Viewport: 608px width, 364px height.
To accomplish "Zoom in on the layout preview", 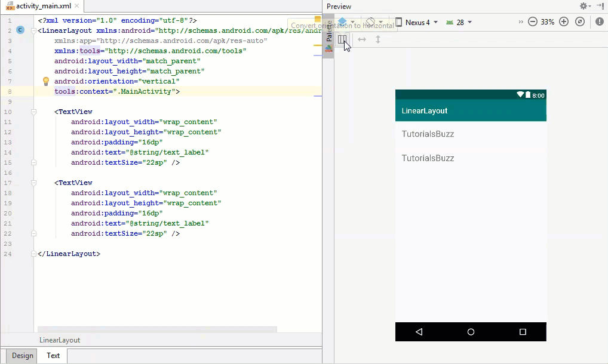I will (564, 21).
